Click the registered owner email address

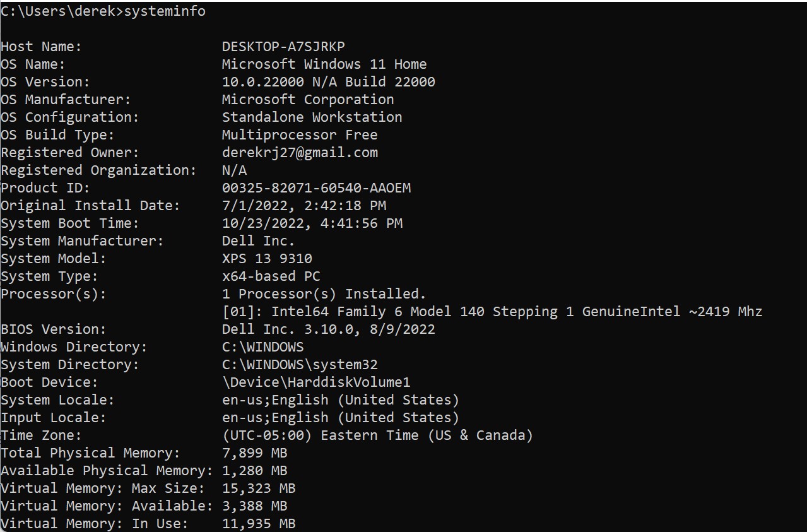(x=300, y=153)
